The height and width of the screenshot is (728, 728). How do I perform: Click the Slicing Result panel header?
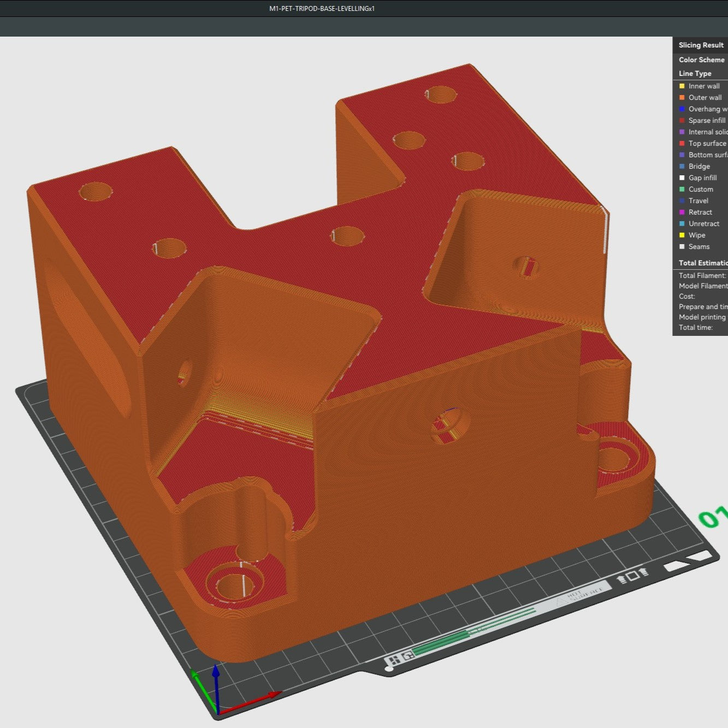701,45
